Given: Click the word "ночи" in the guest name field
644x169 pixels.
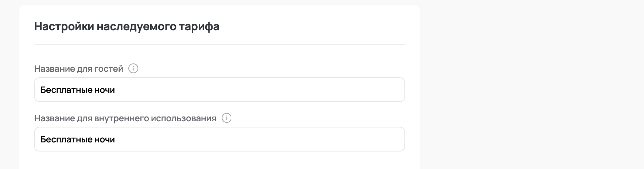Looking at the screenshot, I should coord(105,90).
